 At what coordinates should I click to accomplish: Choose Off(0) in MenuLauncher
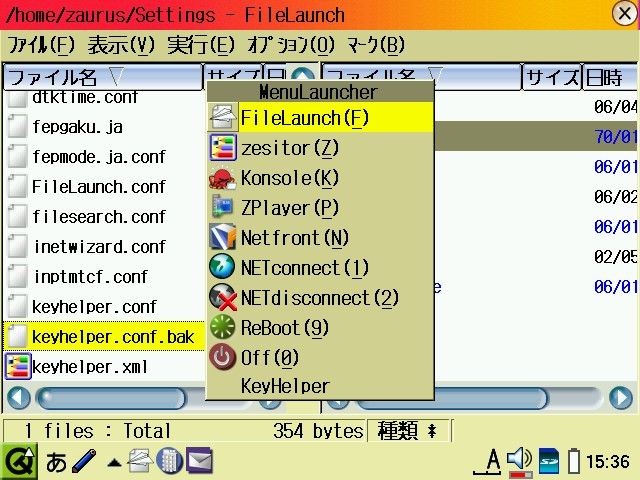(x=320, y=358)
